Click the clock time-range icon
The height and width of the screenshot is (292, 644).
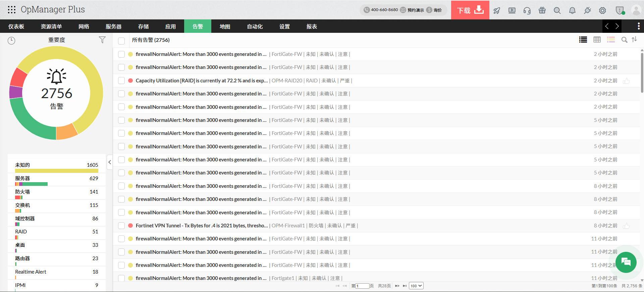click(11, 41)
